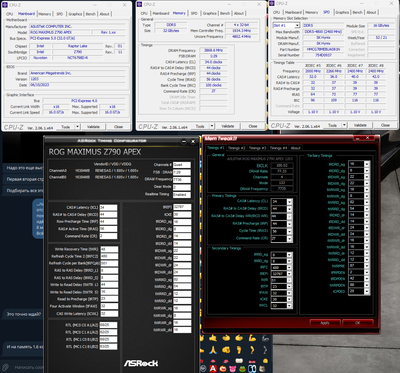400x373 pixels.
Task: Click chat message 'Это точно мдай?'
Action: click(x=23, y=314)
